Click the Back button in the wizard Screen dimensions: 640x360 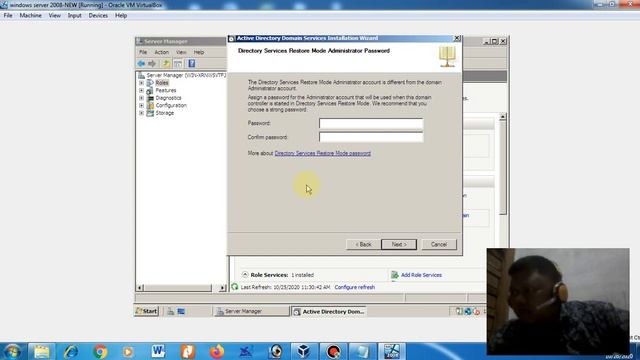point(363,244)
